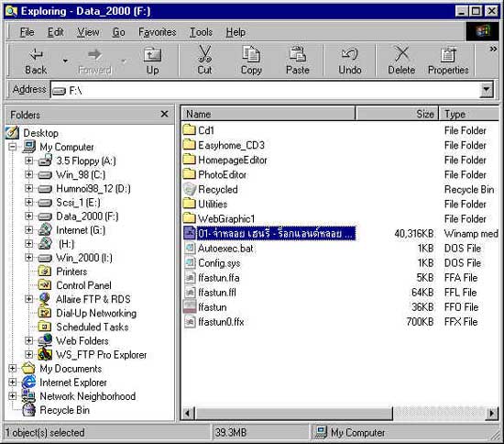Open Properties from the toolbar

(x=448, y=61)
